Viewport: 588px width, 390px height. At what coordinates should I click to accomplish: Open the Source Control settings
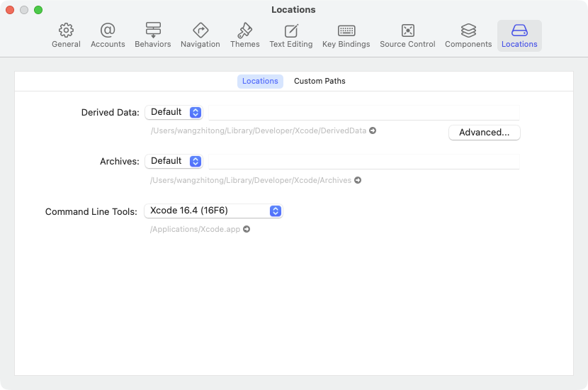point(407,35)
